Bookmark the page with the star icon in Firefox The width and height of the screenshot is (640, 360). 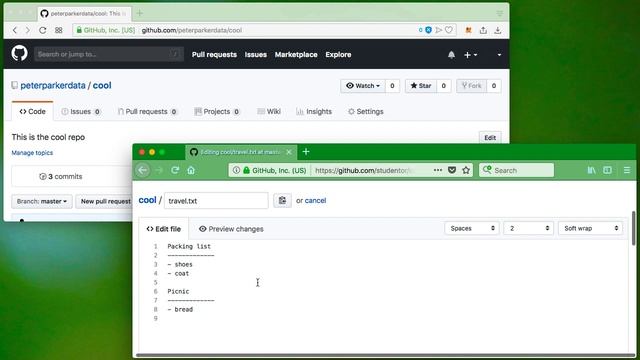[466, 170]
